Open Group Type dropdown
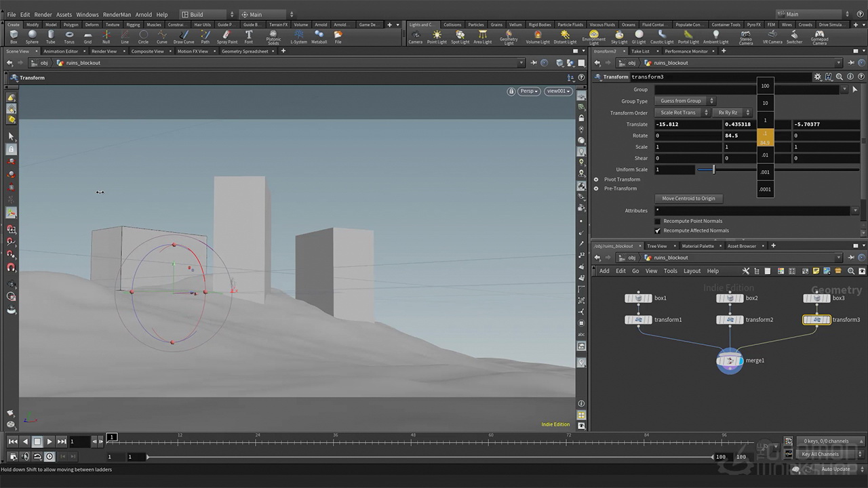Viewport: 868px width, 488px height. pos(685,101)
